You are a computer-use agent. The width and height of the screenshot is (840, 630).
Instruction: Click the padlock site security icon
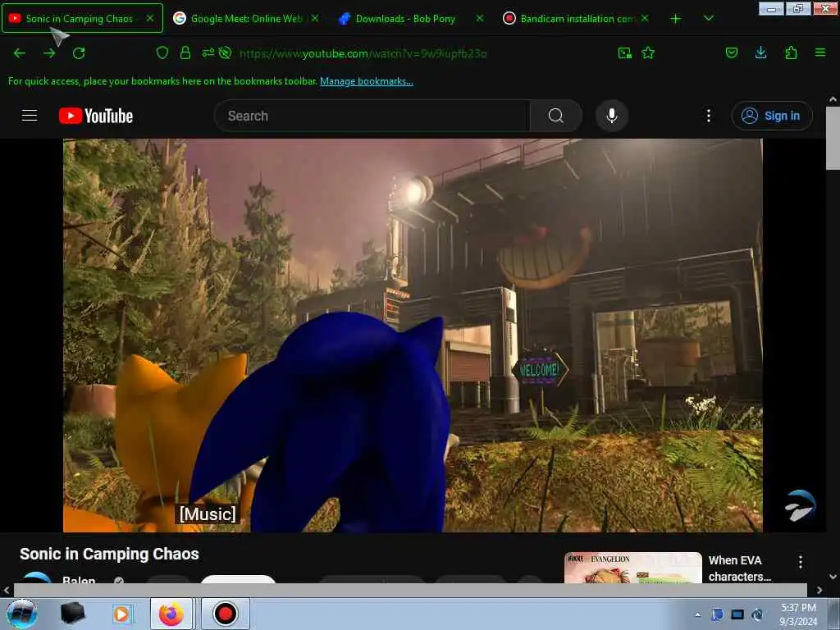click(185, 52)
